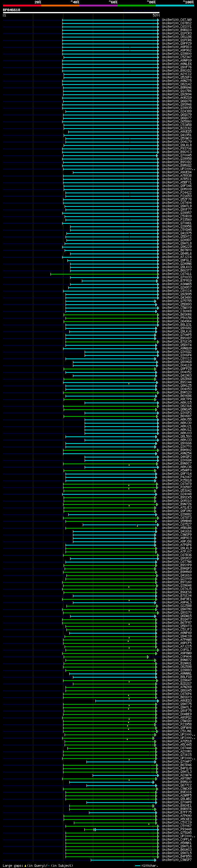
Task: Select the UniRef100_C6SXY1 label
Action: 177,26
